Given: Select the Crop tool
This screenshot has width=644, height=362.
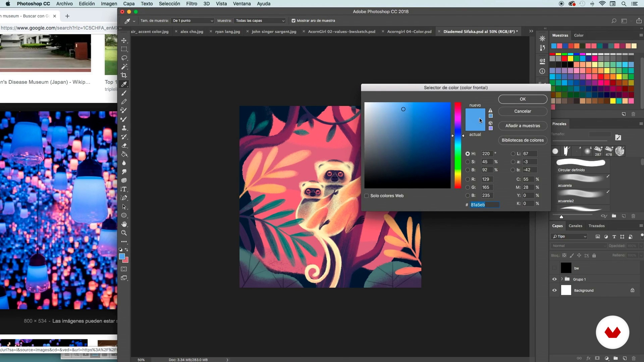Looking at the screenshot, I should 124,75.
